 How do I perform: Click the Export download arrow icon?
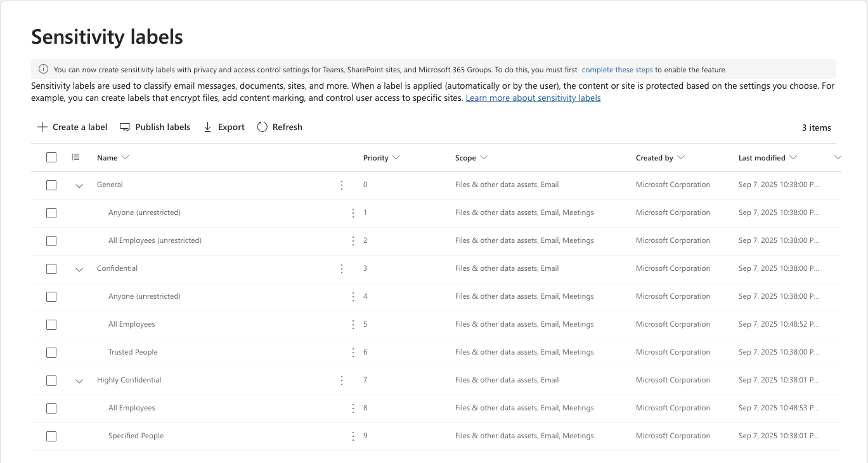click(x=207, y=127)
